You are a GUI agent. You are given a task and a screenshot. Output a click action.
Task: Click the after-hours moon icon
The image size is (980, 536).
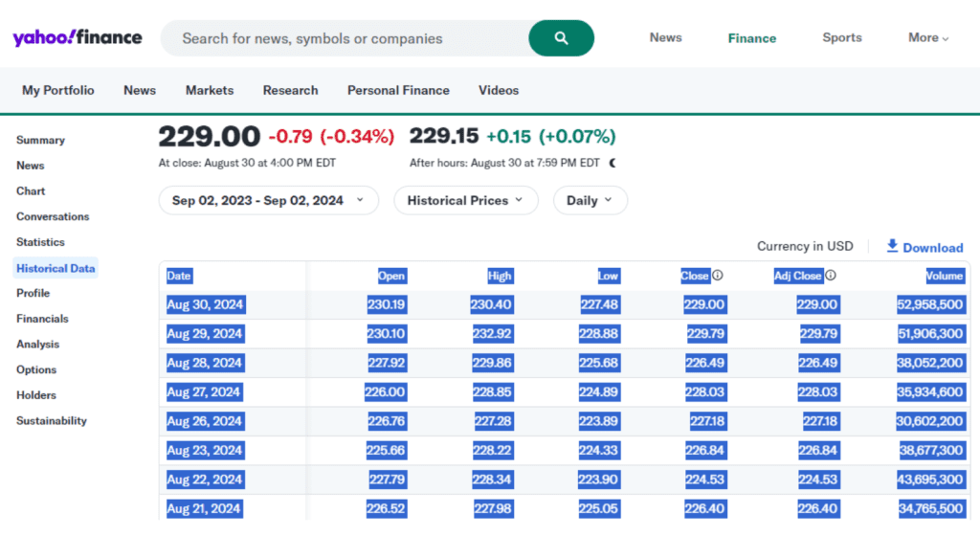pos(612,163)
